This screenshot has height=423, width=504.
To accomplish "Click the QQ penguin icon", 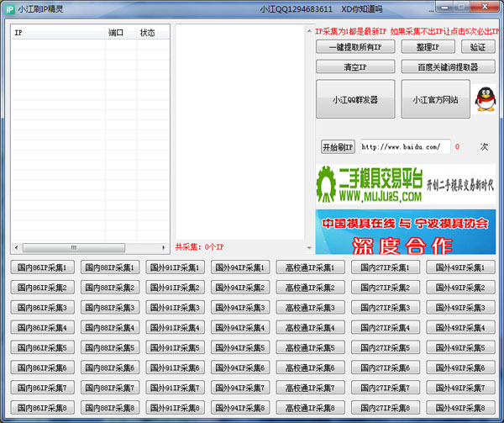I will (x=483, y=98).
